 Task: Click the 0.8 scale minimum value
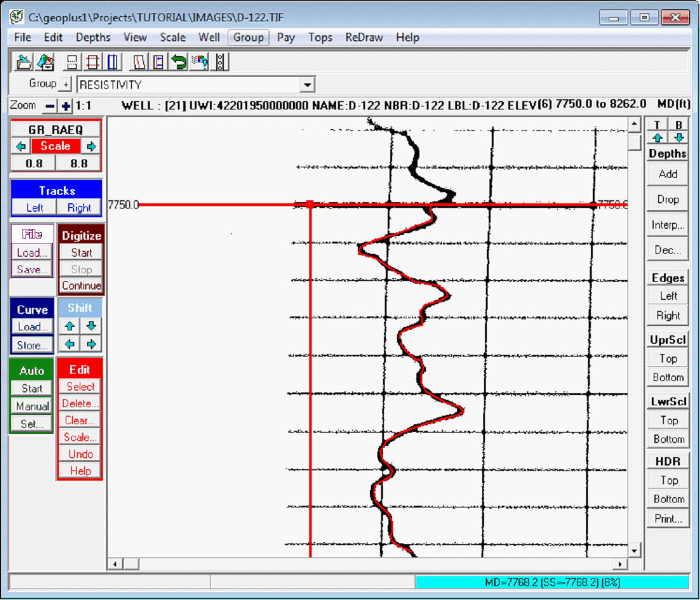click(34, 163)
